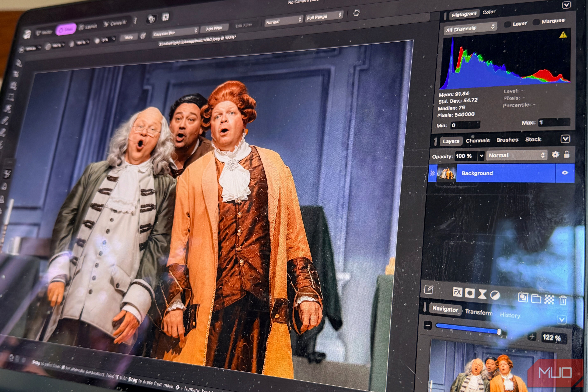
Task: Click the Opacity dropdown arrow
Action: click(x=481, y=156)
